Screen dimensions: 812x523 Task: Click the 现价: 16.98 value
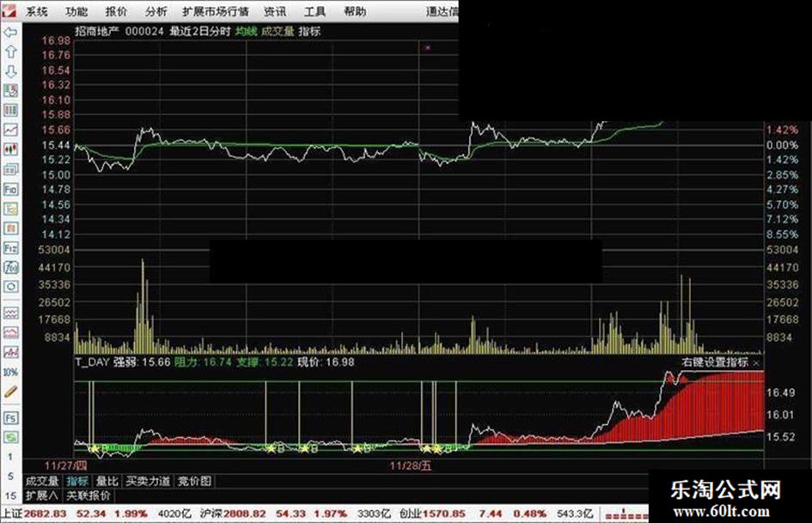pos(326,362)
